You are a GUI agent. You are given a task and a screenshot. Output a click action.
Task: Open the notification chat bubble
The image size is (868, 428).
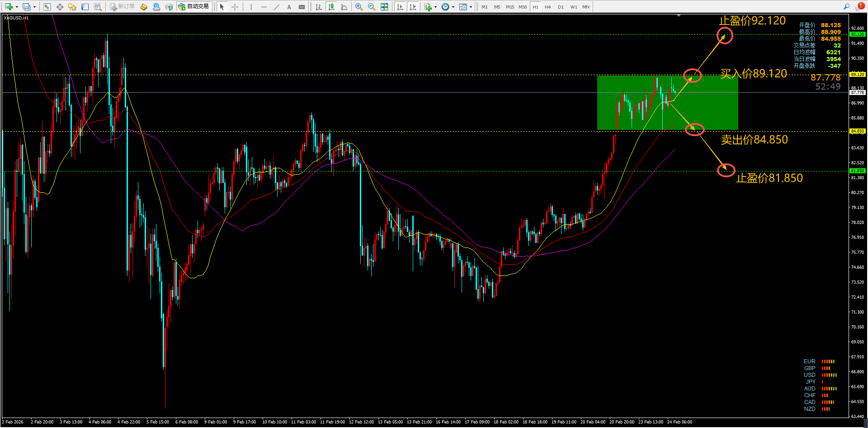[859, 6]
